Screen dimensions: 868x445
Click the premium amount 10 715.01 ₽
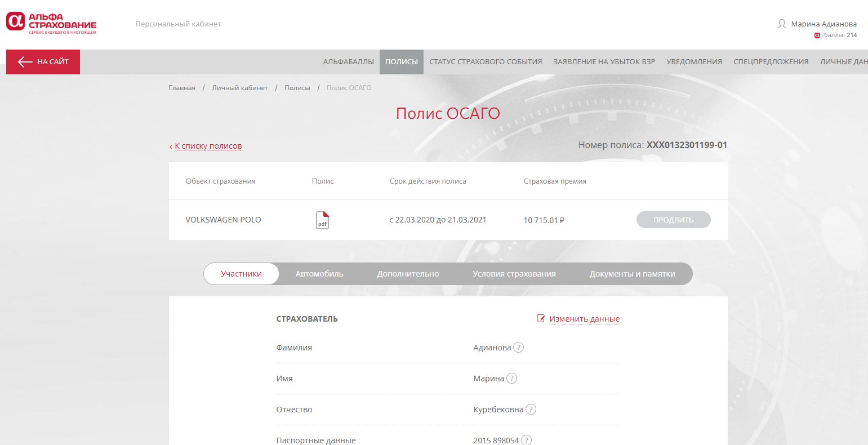pyautogui.click(x=544, y=220)
